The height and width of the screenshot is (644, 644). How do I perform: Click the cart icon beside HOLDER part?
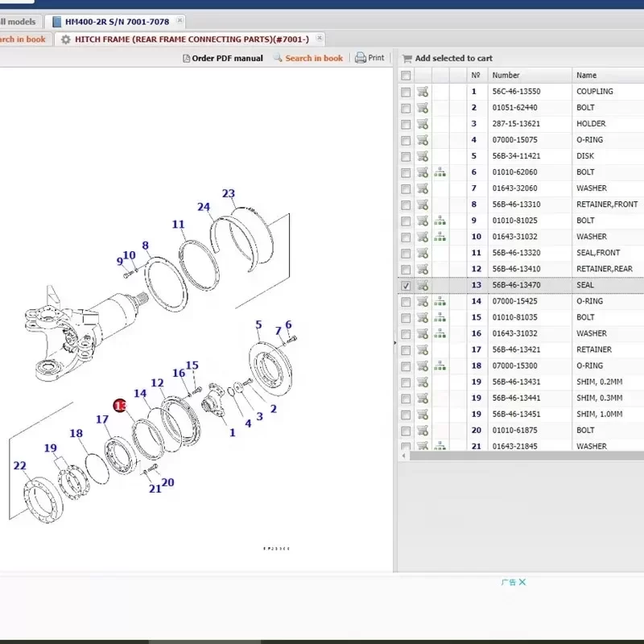click(x=422, y=124)
